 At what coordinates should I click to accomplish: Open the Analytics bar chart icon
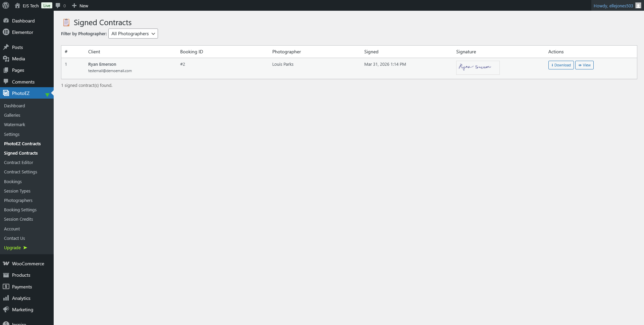tap(6, 298)
